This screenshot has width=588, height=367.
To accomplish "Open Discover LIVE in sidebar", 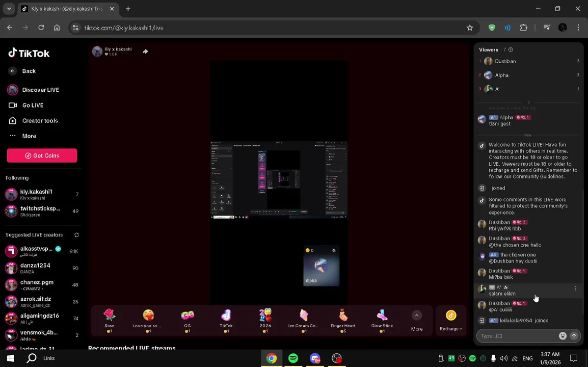I will pos(34,90).
